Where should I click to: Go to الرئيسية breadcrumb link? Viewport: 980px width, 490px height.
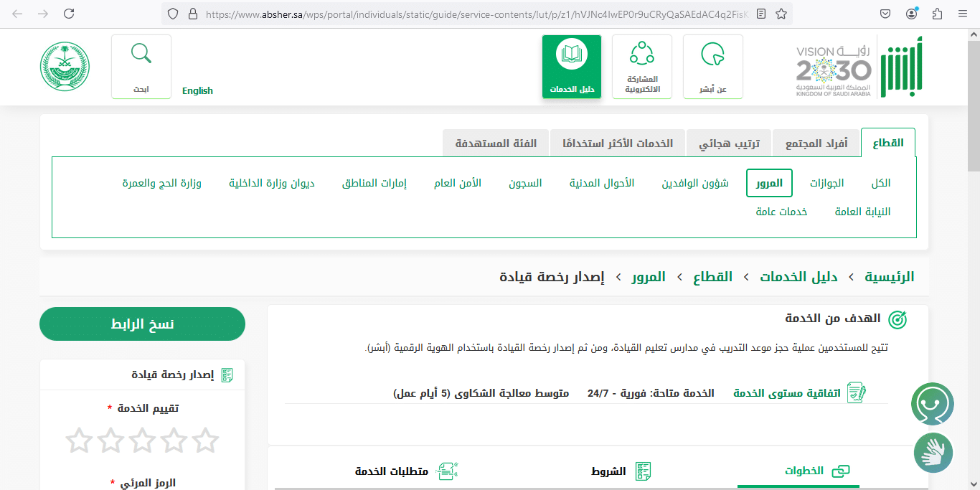pos(889,277)
